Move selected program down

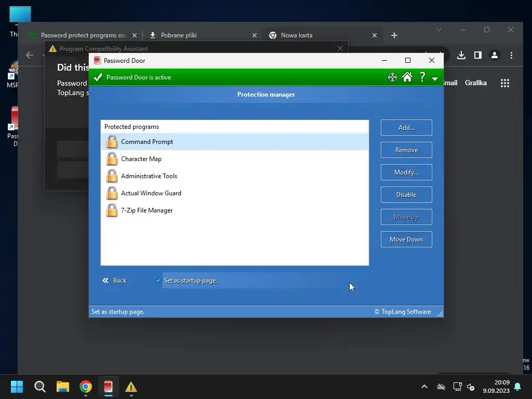[406, 240]
